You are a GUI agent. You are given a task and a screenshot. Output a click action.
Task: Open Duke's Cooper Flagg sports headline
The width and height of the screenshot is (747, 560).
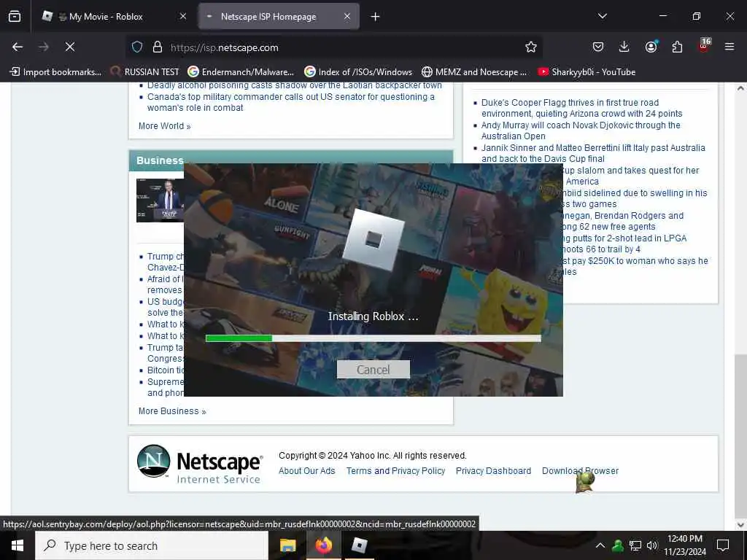(581, 108)
